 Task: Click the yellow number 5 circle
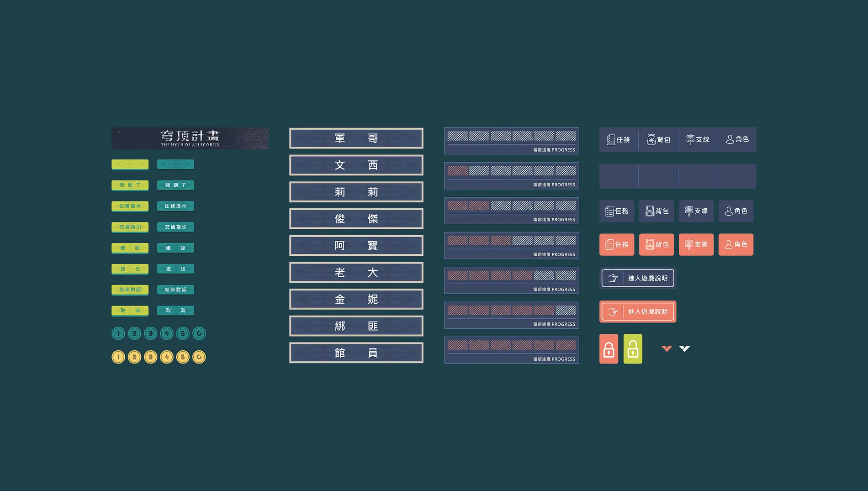pos(183,357)
